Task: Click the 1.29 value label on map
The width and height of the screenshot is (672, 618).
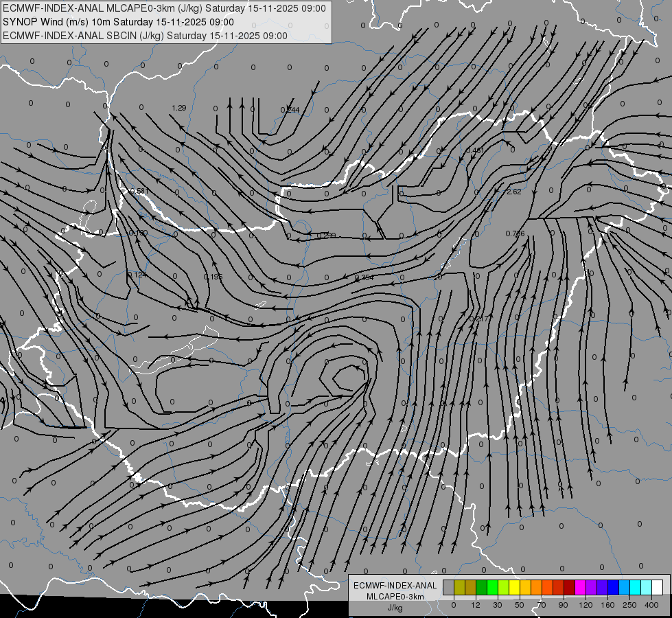Action: pos(178,108)
